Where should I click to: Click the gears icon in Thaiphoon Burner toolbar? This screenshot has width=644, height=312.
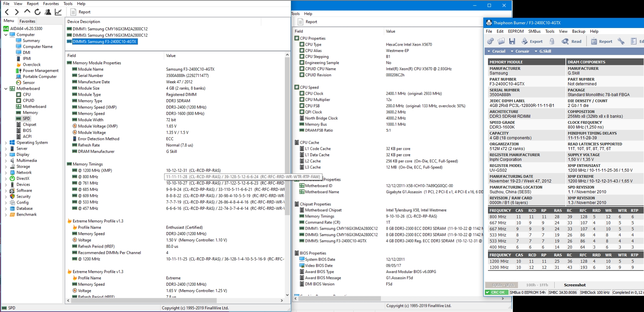[491, 41]
